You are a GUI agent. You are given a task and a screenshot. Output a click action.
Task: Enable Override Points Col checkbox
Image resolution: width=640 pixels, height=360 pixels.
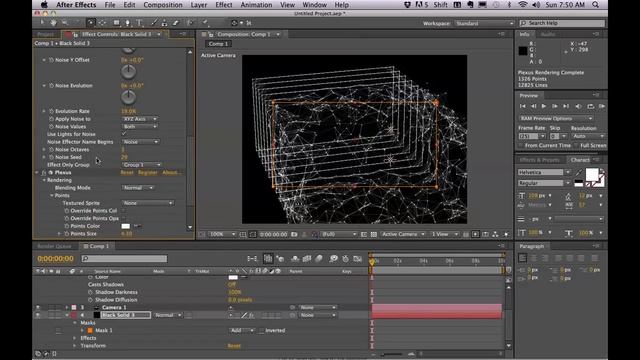[x=124, y=211]
